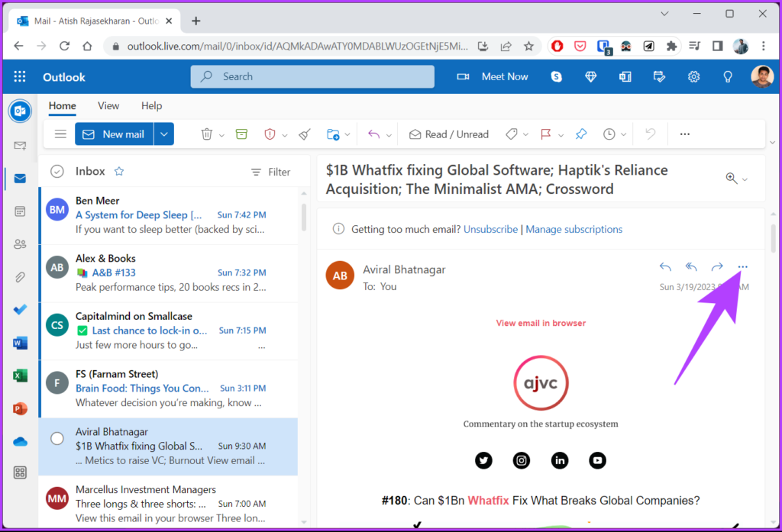Click the browser address bar URL
Image resolution: width=782 pixels, height=532 pixels.
tap(297, 47)
